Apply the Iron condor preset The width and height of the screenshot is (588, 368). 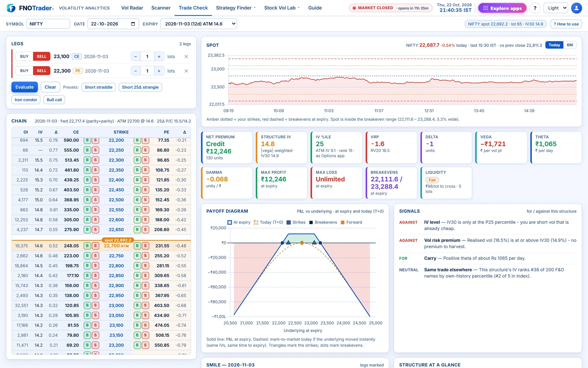[26, 100]
